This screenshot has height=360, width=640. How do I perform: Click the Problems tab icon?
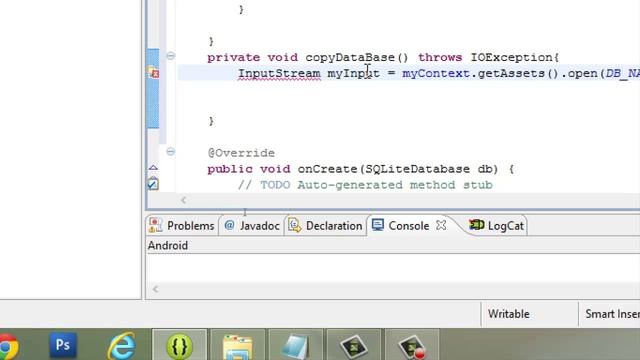156,225
